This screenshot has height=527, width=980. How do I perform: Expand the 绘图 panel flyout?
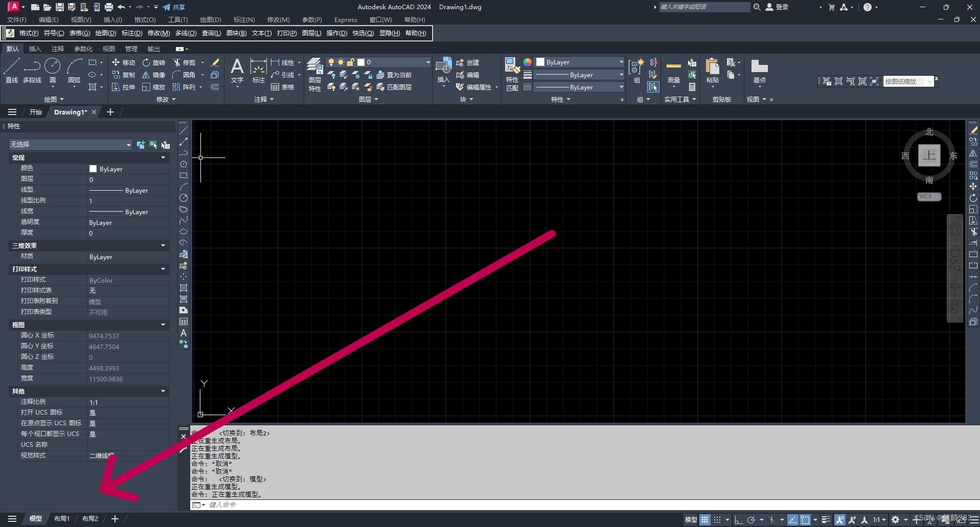(x=54, y=99)
